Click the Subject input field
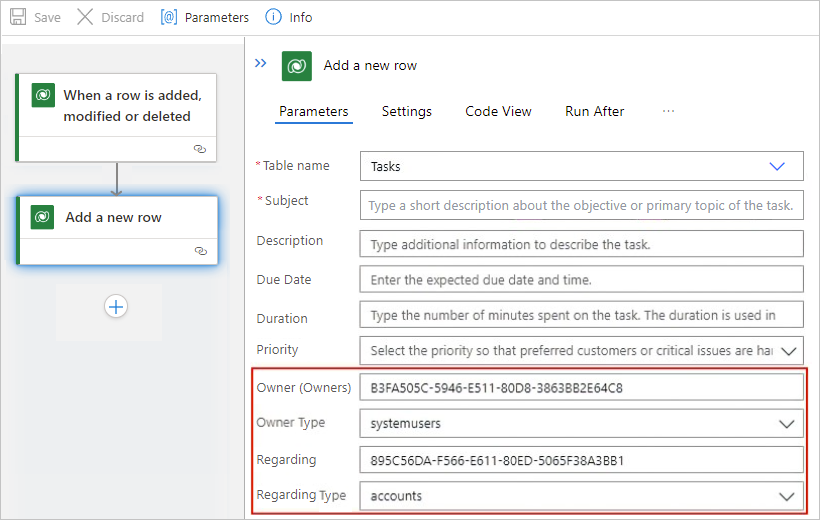This screenshot has width=820, height=520. click(x=582, y=205)
